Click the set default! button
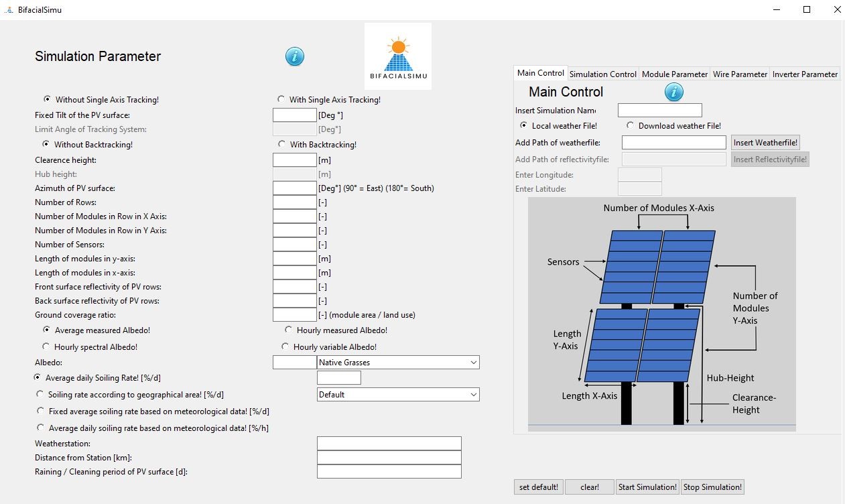The height and width of the screenshot is (504, 845). pos(538,487)
